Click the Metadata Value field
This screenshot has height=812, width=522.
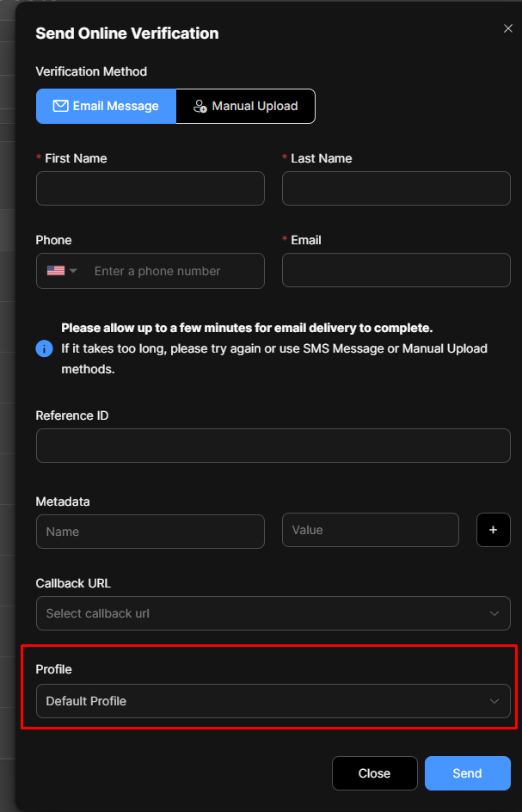point(371,530)
